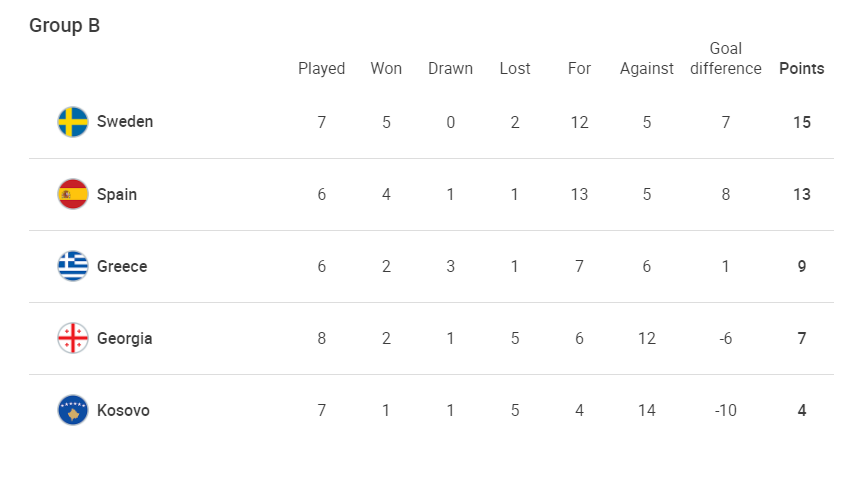The width and height of the screenshot is (860, 489).
Task: Click the Kosovo flag icon
Action: point(73,410)
